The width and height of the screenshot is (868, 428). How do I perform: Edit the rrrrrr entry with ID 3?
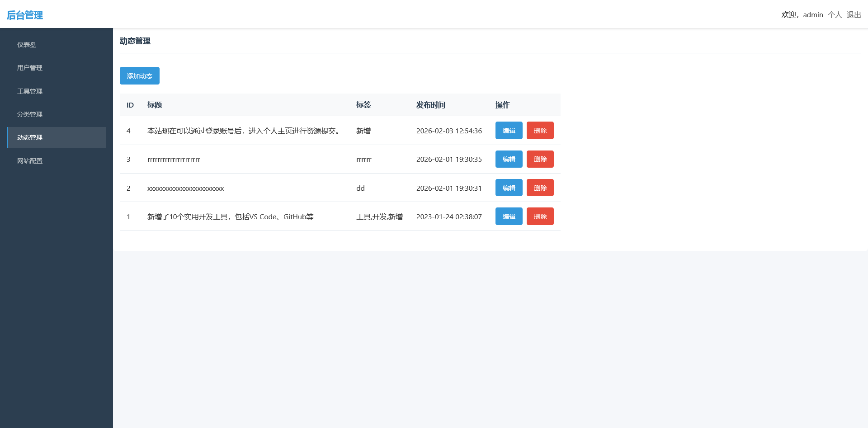(x=509, y=159)
